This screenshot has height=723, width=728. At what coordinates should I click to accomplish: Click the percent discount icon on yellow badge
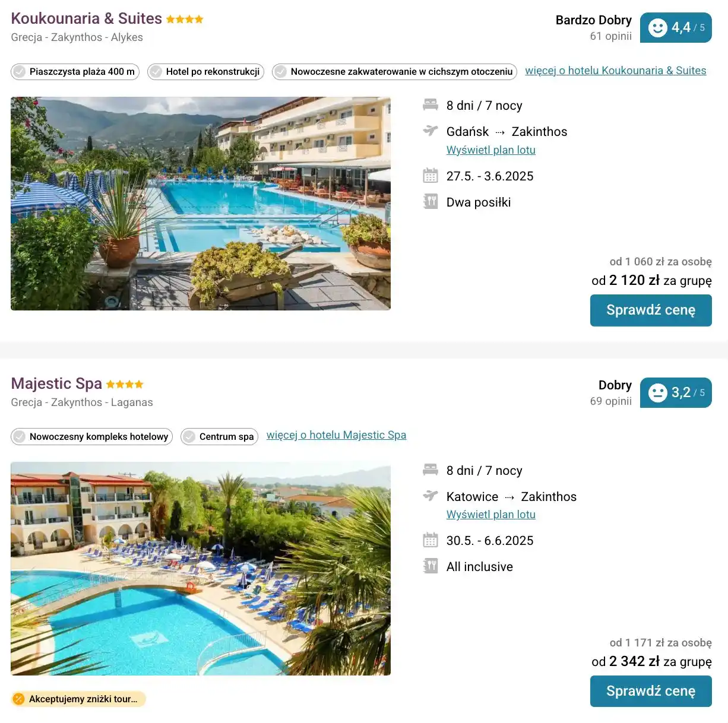click(20, 699)
